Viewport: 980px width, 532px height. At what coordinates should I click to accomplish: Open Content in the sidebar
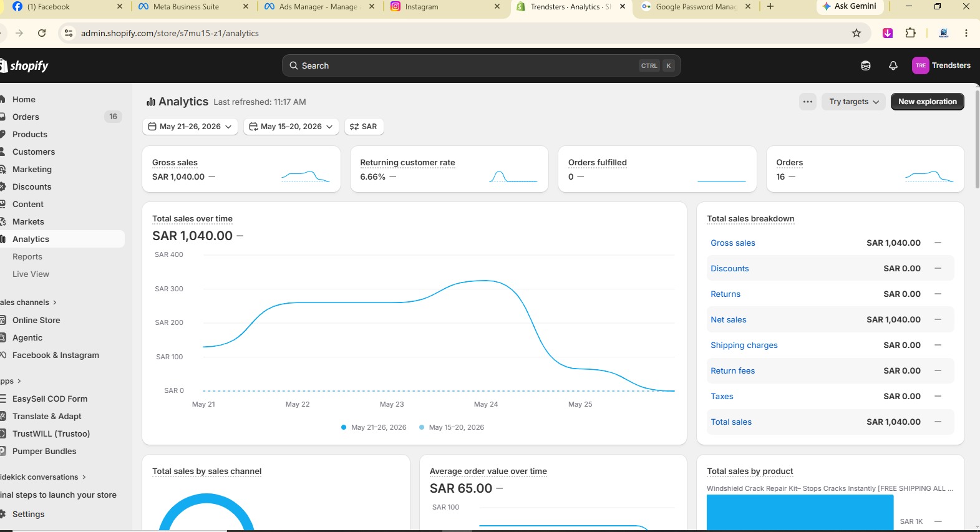pyautogui.click(x=28, y=204)
